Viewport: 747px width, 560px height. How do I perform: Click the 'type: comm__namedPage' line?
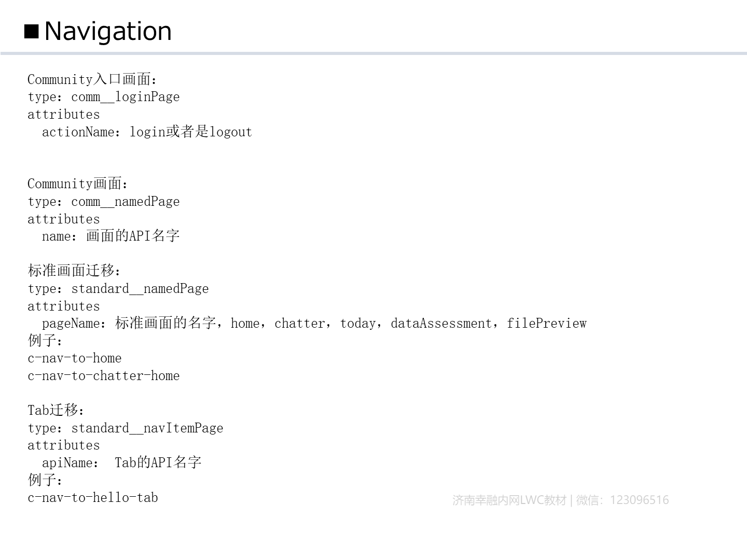click(104, 202)
